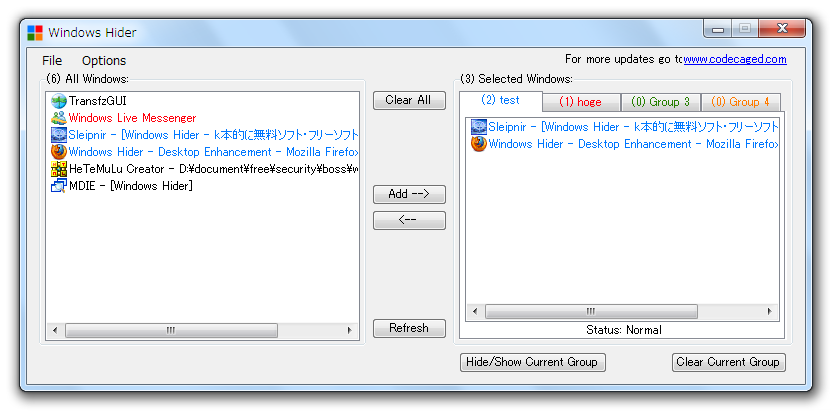Select Windows Live Messenger entry
This screenshot has width=835, height=413.
[133, 118]
